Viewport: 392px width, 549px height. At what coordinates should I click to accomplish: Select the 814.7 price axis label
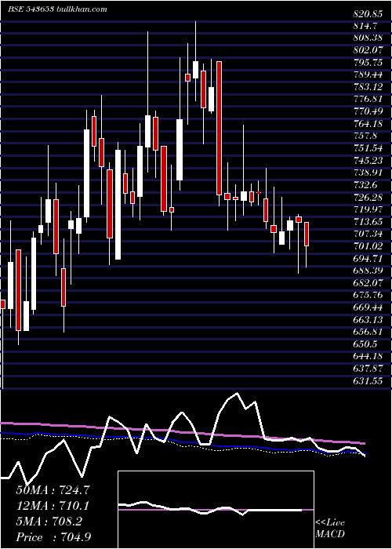[365, 26]
